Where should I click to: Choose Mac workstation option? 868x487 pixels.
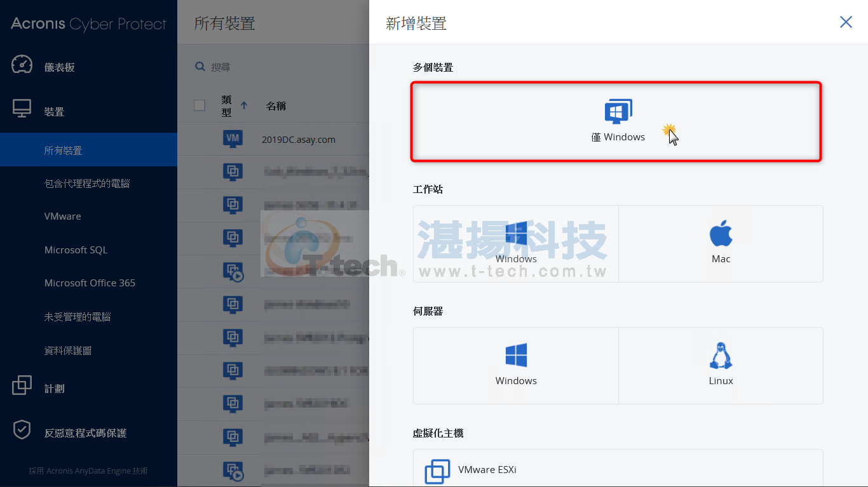coord(721,244)
